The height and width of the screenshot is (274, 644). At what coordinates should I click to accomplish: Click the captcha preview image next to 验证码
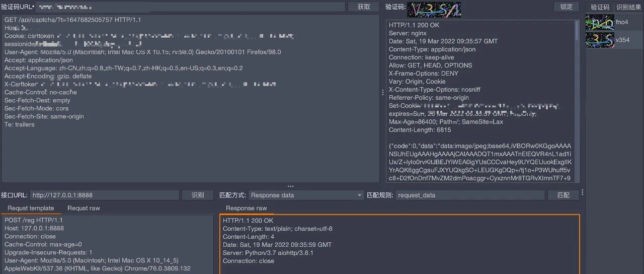pyautogui.click(x=434, y=9)
